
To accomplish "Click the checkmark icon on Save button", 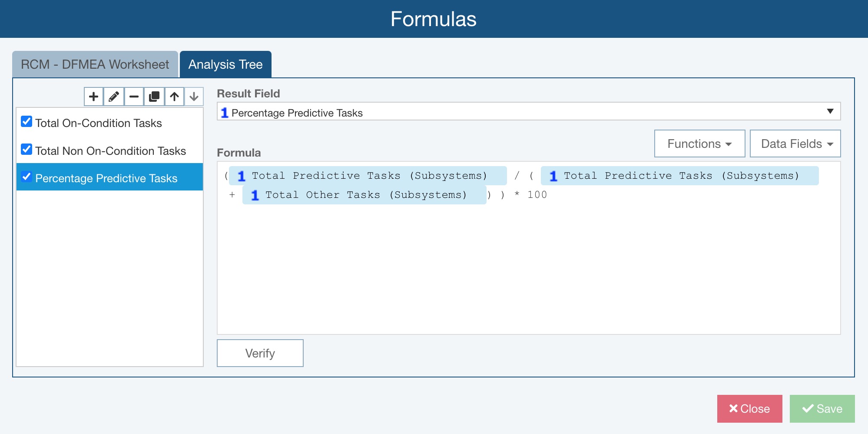I will coord(808,408).
